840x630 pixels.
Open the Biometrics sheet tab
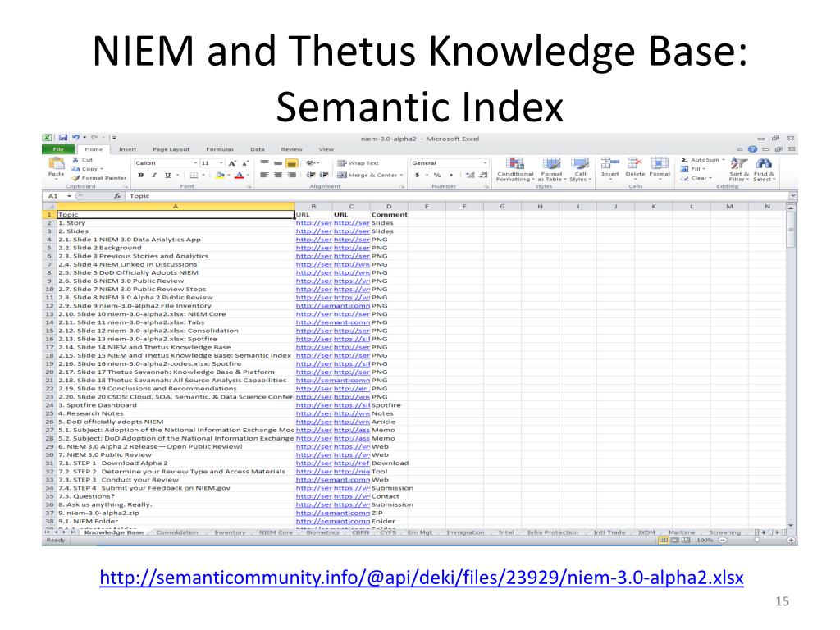click(322, 532)
